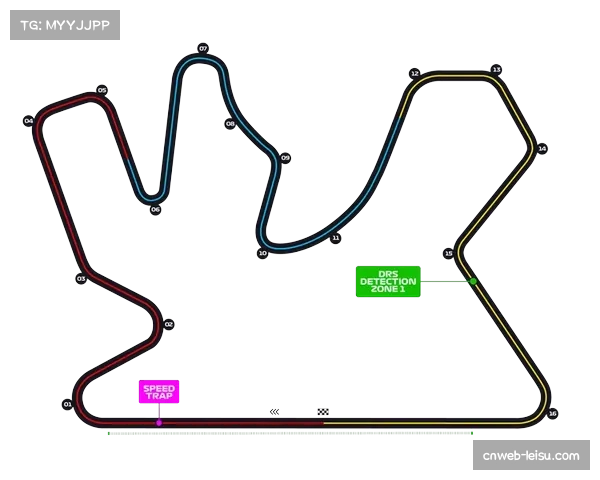Select the turn 14 marker
600x480 pixels.
542,148
